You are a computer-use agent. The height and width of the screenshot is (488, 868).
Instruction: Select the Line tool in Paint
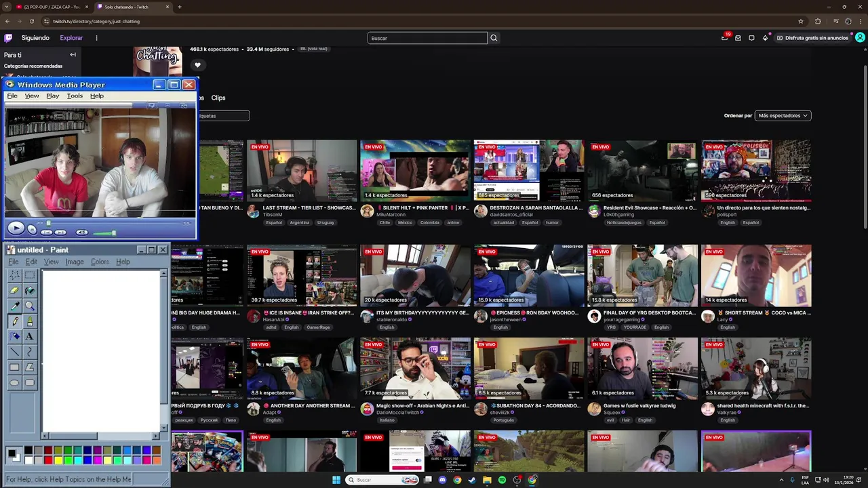click(x=14, y=352)
